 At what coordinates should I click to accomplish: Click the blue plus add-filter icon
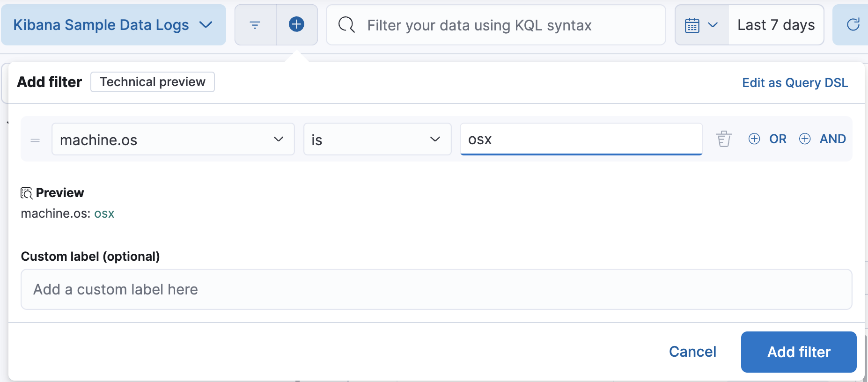(x=296, y=24)
